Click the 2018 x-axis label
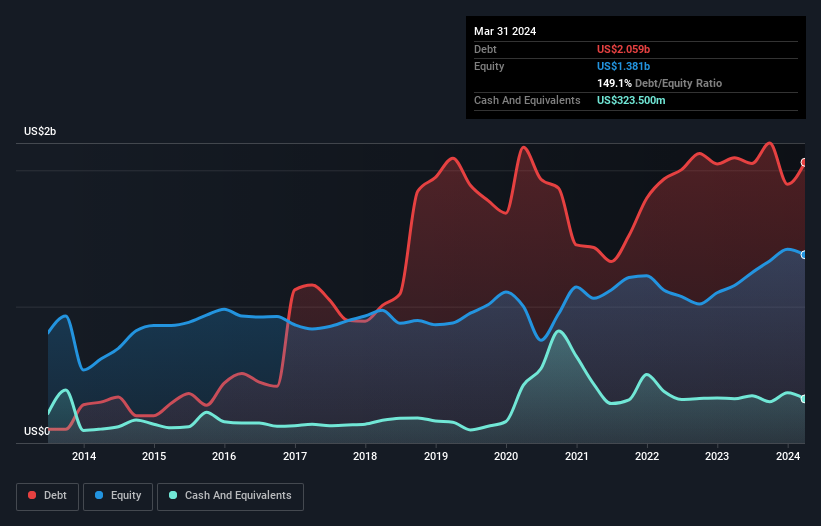 click(365, 456)
